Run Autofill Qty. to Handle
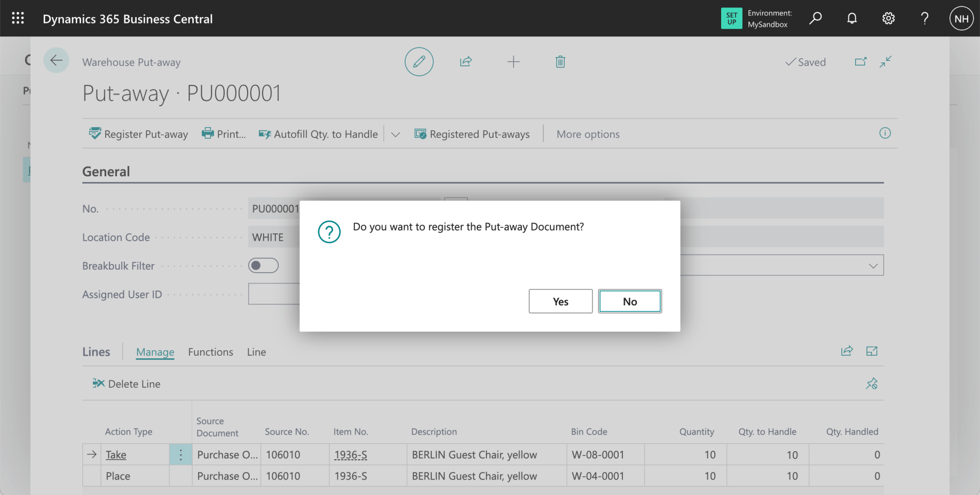 coord(318,134)
